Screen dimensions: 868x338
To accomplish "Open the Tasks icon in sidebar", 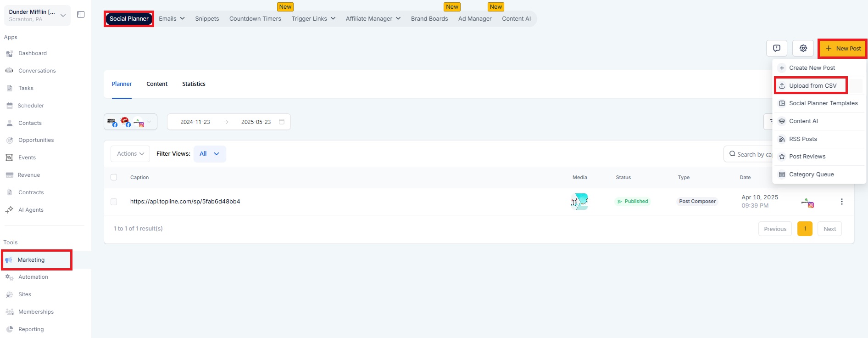I will pyautogui.click(x=9, y=88).
